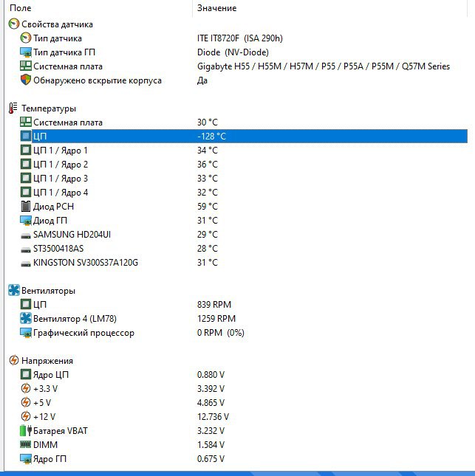Click the Графический процессор monitor icon
This screenshot has height=476, width=475.
coord(26,333)
